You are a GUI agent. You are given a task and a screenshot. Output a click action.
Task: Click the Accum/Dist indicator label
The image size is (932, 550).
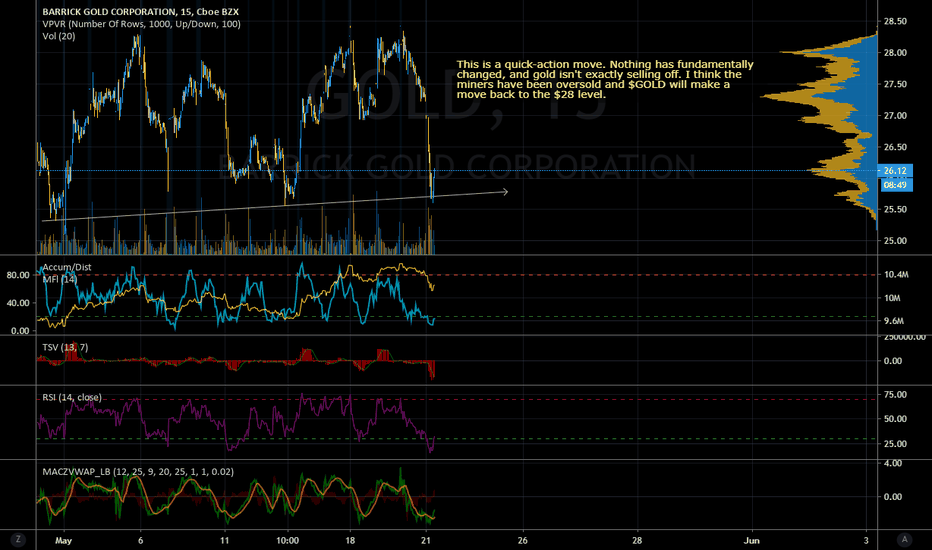click(x=67, y=267)
